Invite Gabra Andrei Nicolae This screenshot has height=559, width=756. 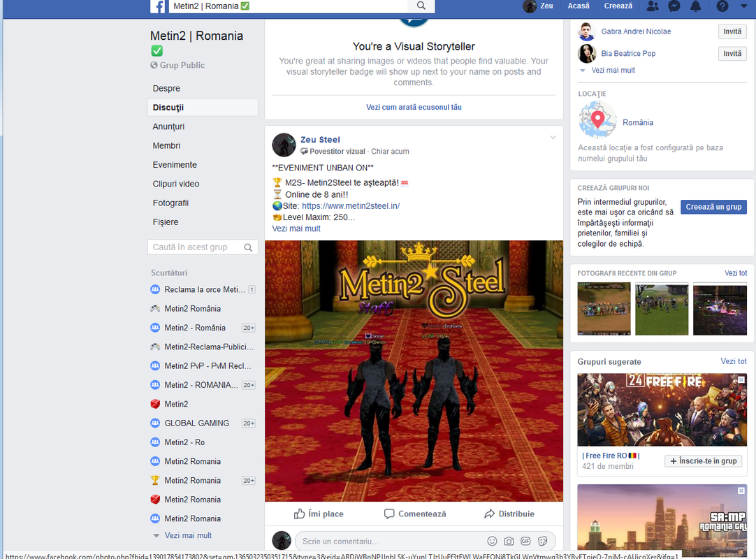(x=732, y=31)
